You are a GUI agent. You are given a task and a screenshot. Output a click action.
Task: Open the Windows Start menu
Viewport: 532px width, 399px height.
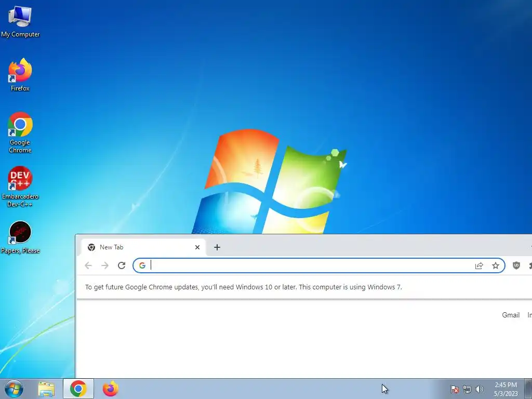(14, 389)
